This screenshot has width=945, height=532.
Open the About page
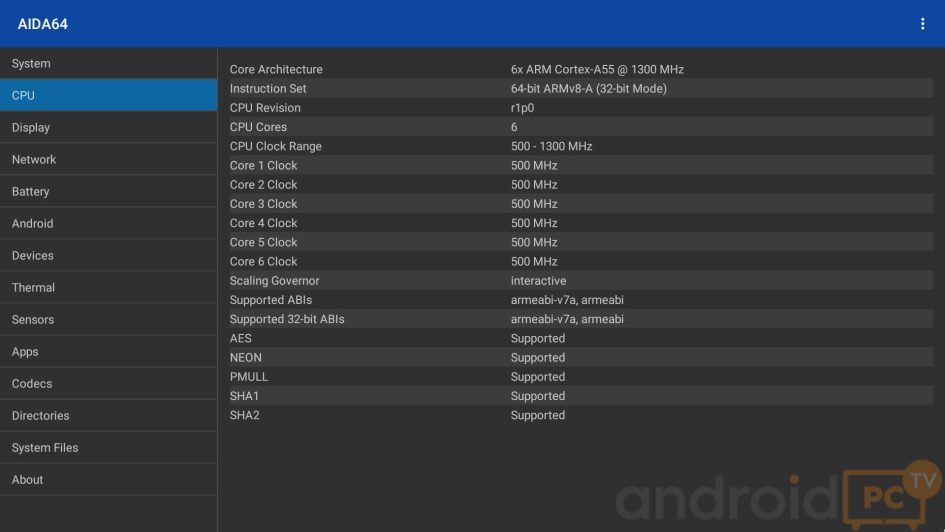(108, 480)
